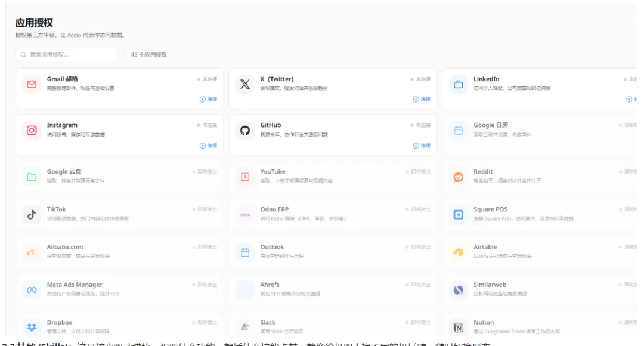Viewport: 644px width, 346px height.
Task: Click the Instagram card title
Action: point(62,125)
